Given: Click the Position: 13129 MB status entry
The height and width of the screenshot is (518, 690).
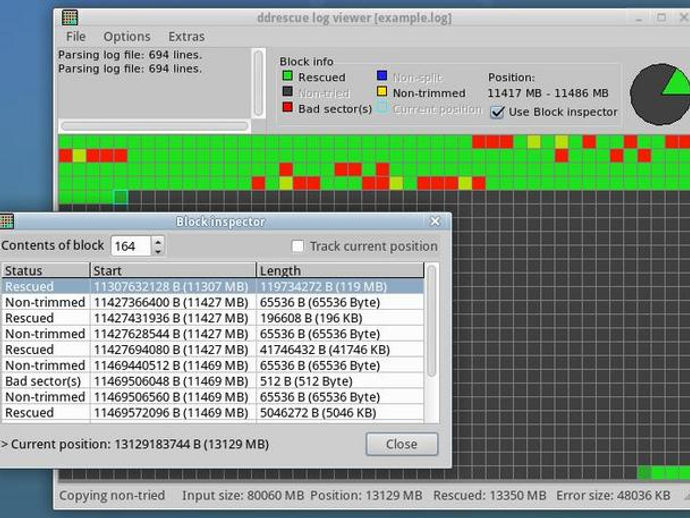Looking at the screenshot, I should (366, 496).
